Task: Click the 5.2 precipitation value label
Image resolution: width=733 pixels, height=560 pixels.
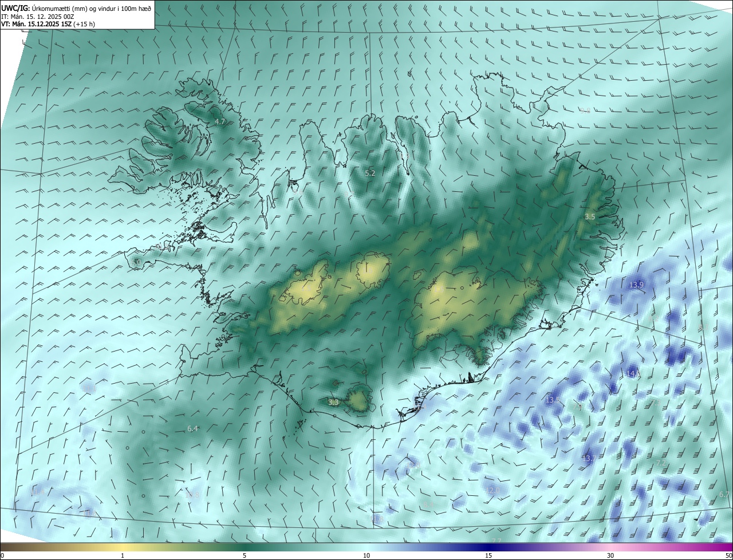Action: pyautogui.click(x=370, y=173)
